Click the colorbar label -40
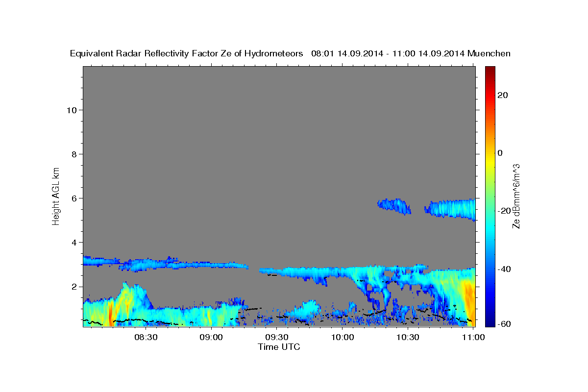Screen dimensions: 588x392 coord(504,269)
